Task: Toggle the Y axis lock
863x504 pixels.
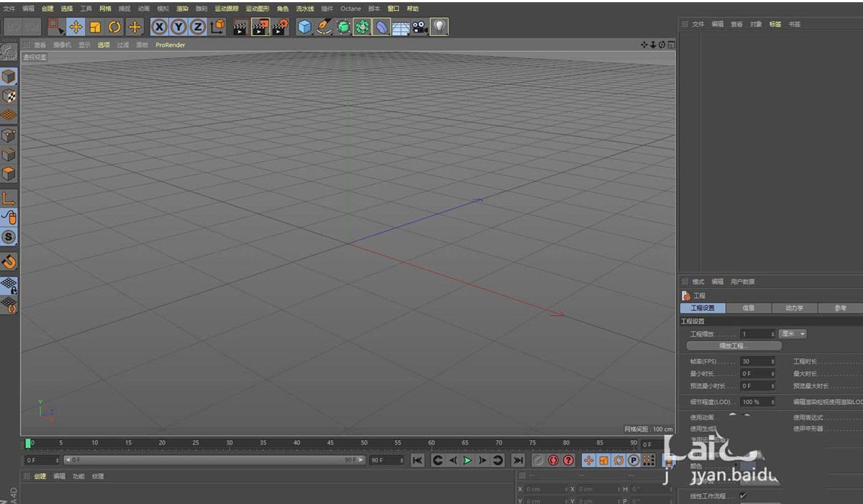Action: coord(178,27)
